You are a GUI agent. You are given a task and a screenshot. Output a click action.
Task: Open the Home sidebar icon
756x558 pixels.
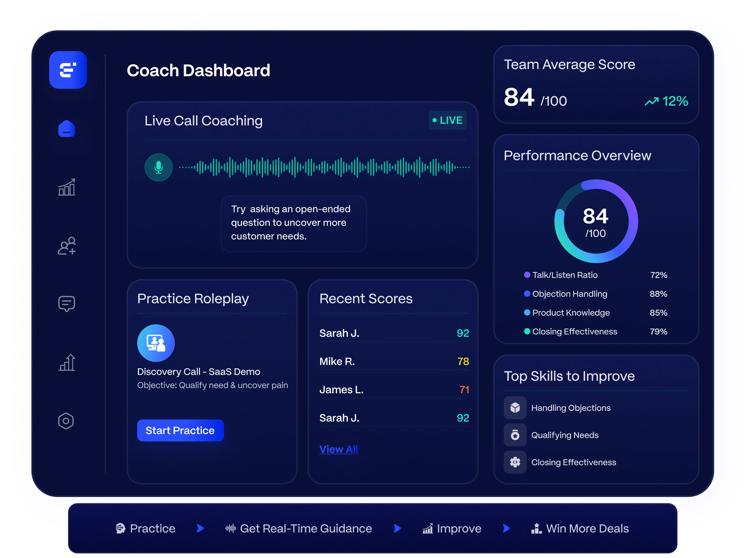67,129
